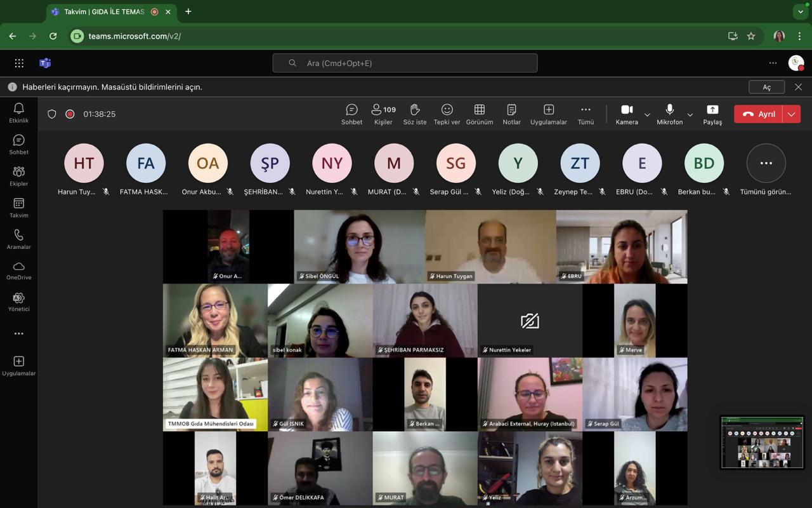
Task: Show the Kişiler participants list
Action: 383,114
